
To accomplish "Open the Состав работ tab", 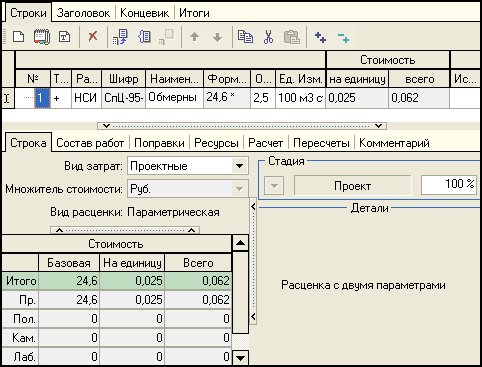I will tap(90, 143).
